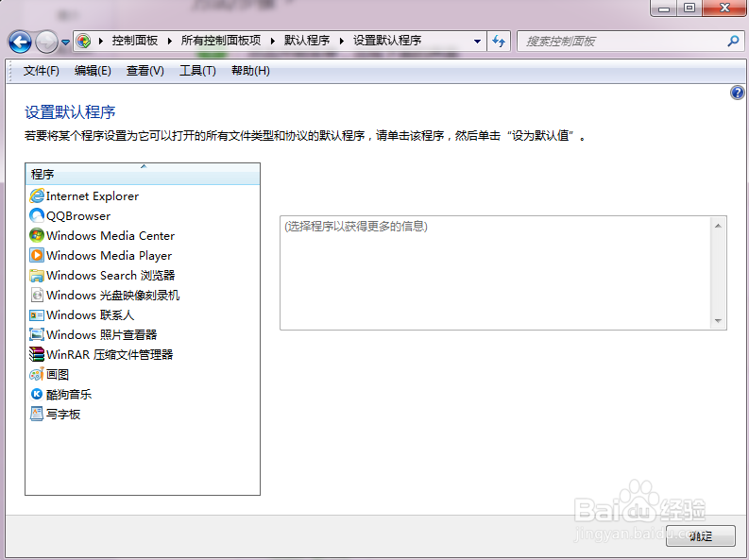Maximize the control panel window
The width and height of the screenshot is (749, 560).
click(x=689, y=8)
